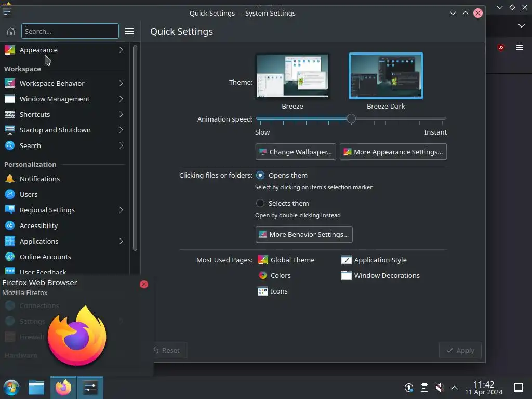The height and width of the screenshot is (399, 532).
Task: Click the uBlock icon in the Firefox window
Action: point(501,47)
